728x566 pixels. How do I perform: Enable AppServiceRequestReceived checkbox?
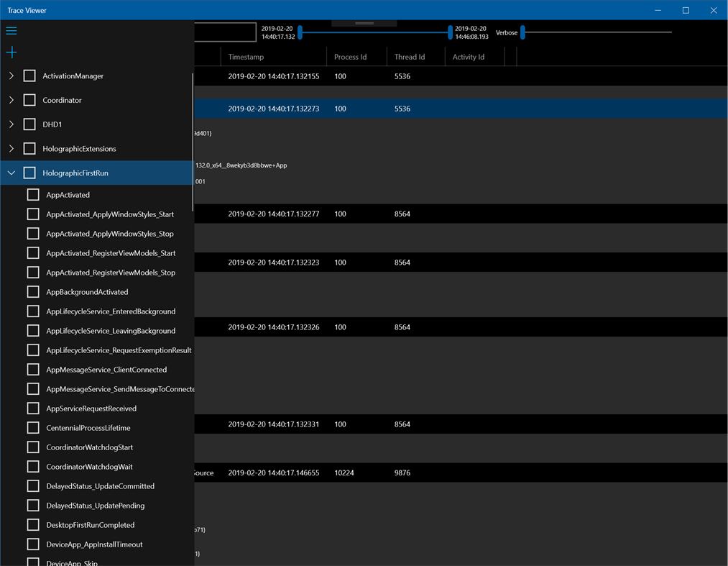(33, 408)
